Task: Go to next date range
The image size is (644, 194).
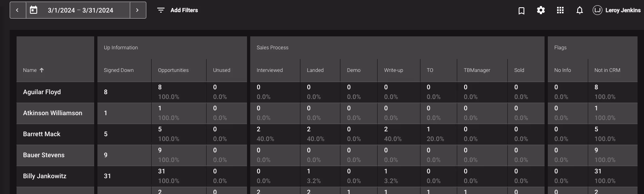Action: point(137,10)
